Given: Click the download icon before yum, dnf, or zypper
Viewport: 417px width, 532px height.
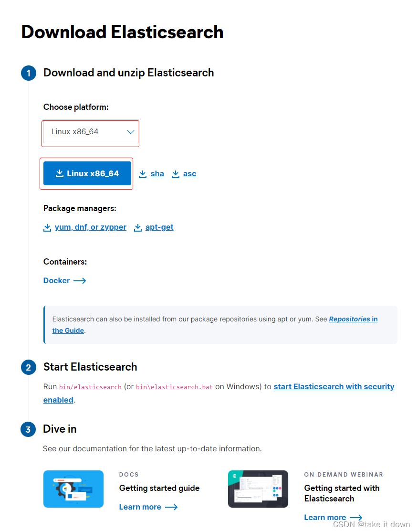Looking at the screenshot, I should (x=47, y=227).
